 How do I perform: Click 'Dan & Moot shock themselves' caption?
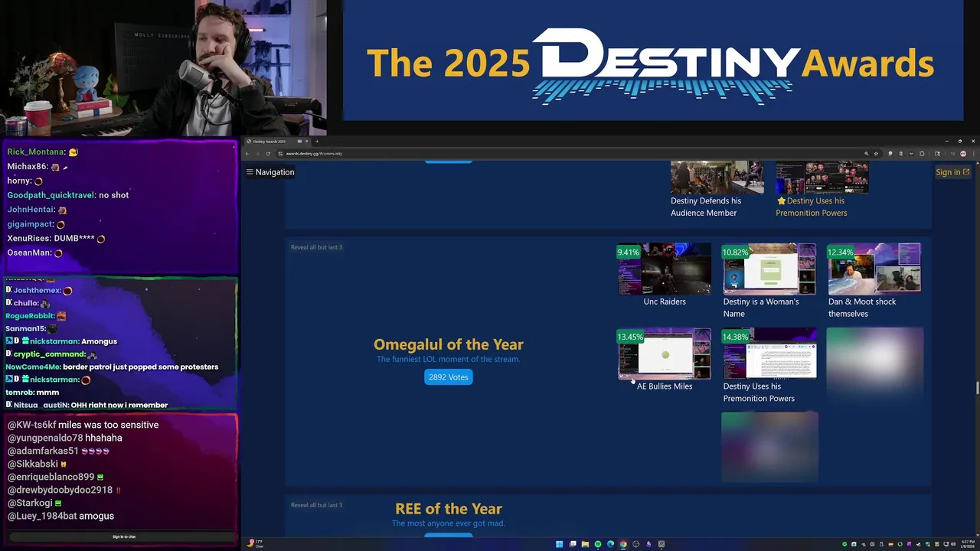(862, 308)
